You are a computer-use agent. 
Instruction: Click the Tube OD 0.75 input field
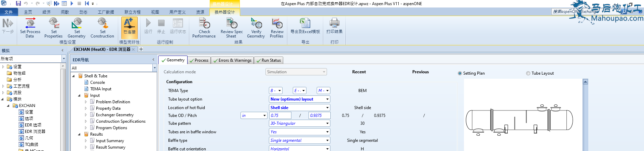pyautogui.click(x=280, y=116)
